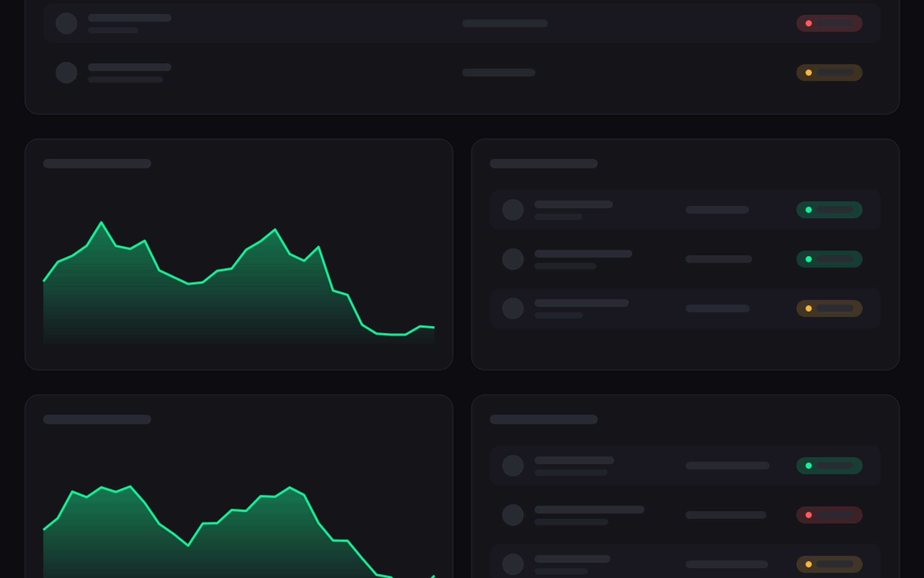The image size is (924, 578).
Task: Select the avatar in the middle-right card's orange-pill row
Action: click(513, 309)
